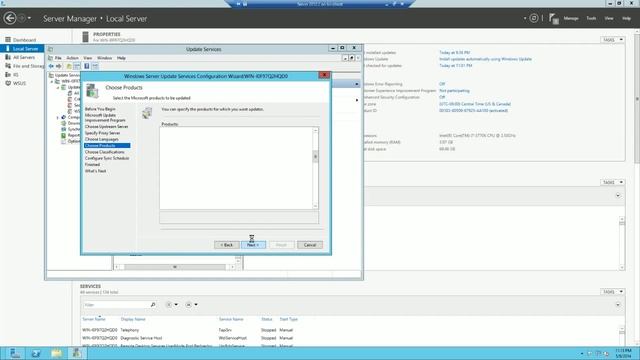Open File and Storage Services sidebar item
640x360 pixels.
point(24,66)
